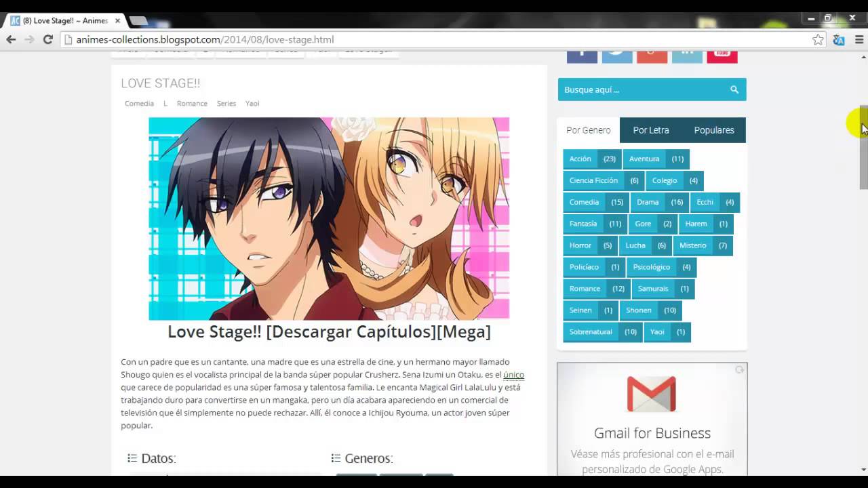This screenshot has height=488, width=868.
Task: Open the Psicológico genre tag
Action: 661,267
